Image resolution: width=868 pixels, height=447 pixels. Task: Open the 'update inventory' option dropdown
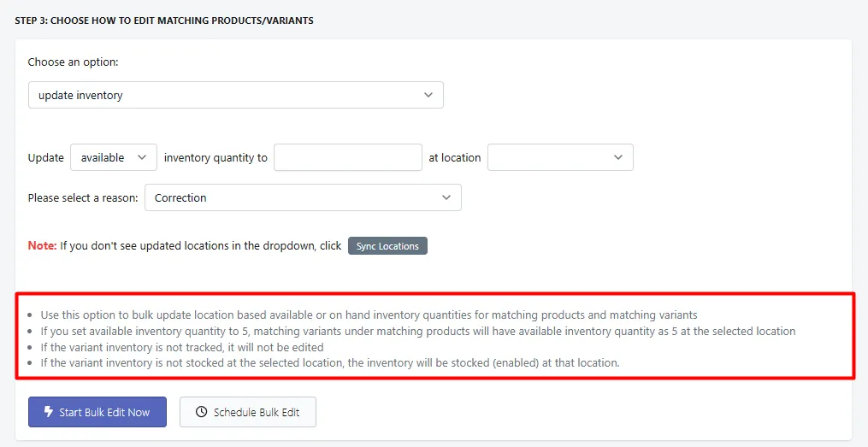(236, 95)
